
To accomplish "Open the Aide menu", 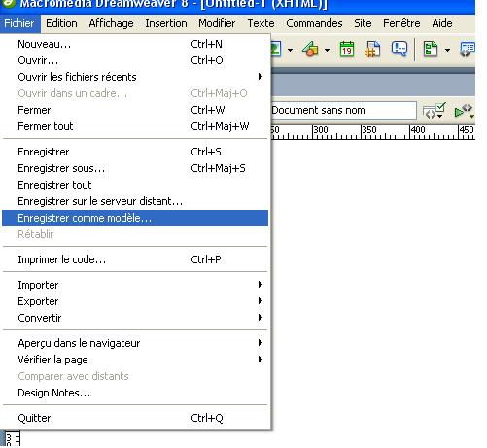I will tap(442, 23).
